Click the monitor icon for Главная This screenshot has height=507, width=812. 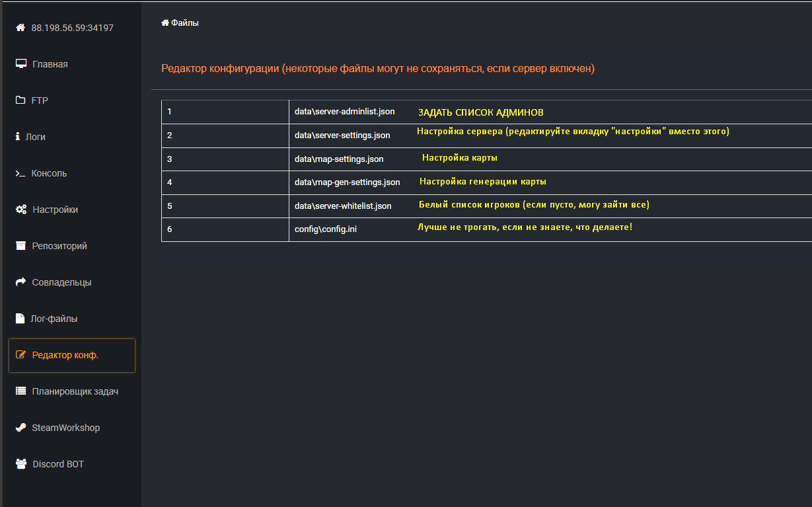[20, 64]
